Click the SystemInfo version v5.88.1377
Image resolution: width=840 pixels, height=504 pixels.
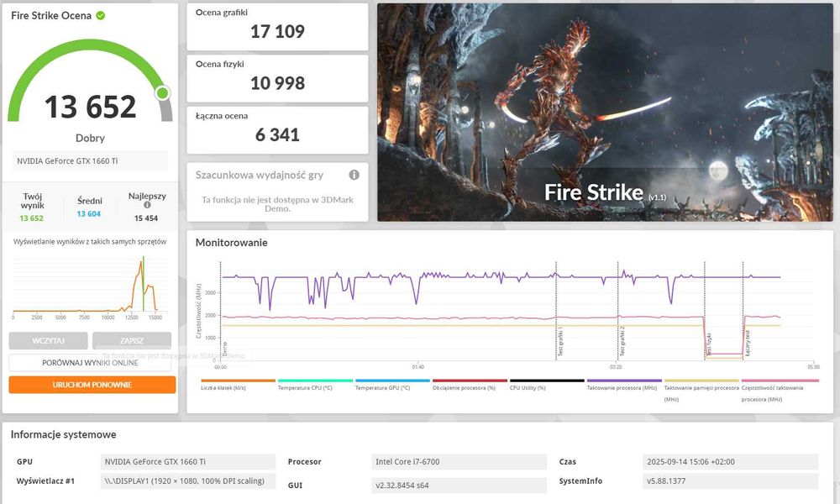point(731,481)
